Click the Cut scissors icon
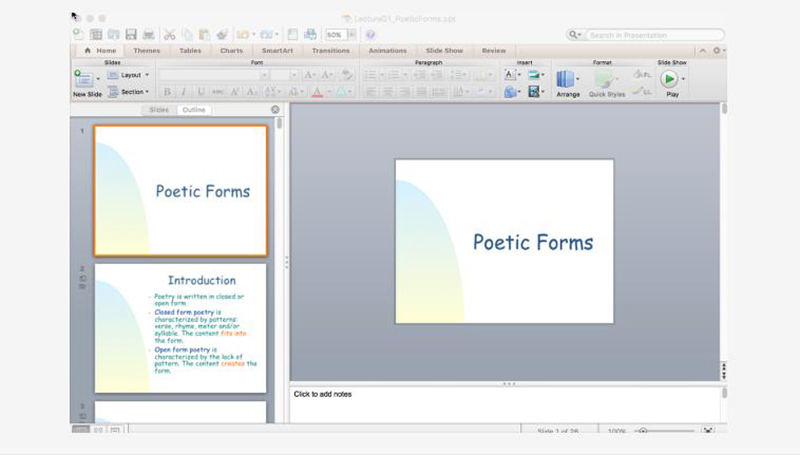 (x=170, y=35)
